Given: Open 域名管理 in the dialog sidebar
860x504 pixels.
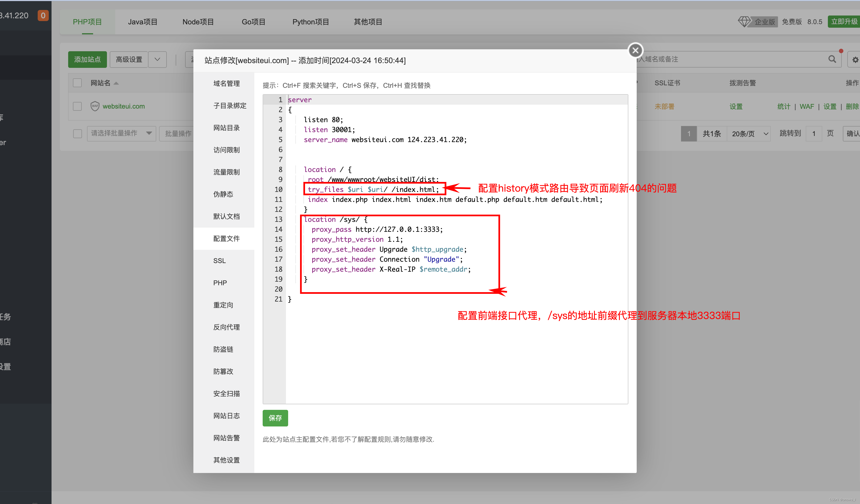Looking at the screenshot, I should pyautogui.click(x=224, y=84).
